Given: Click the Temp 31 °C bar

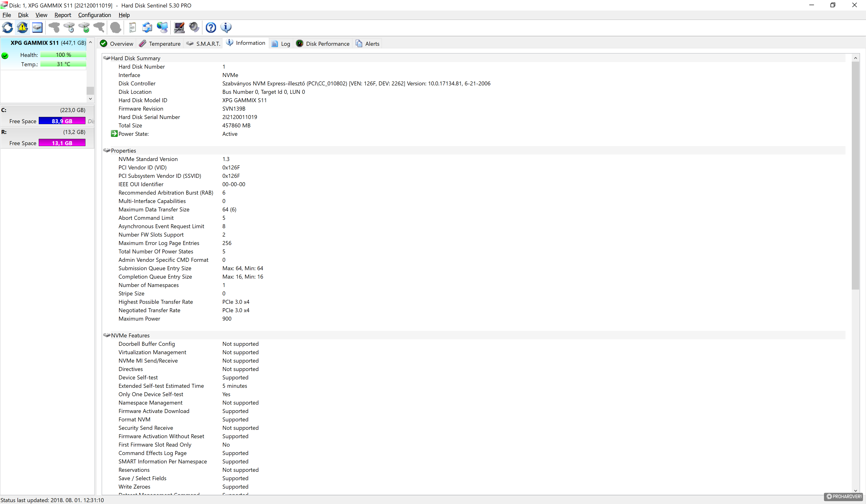Looking at the screenshot, I should coord(63,64).
